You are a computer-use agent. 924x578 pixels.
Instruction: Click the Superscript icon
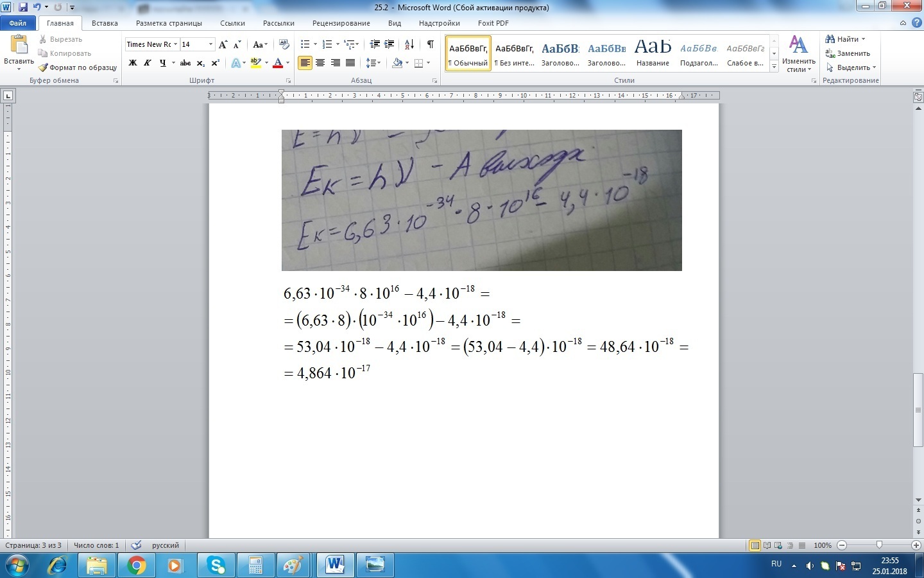click(216, 63)
